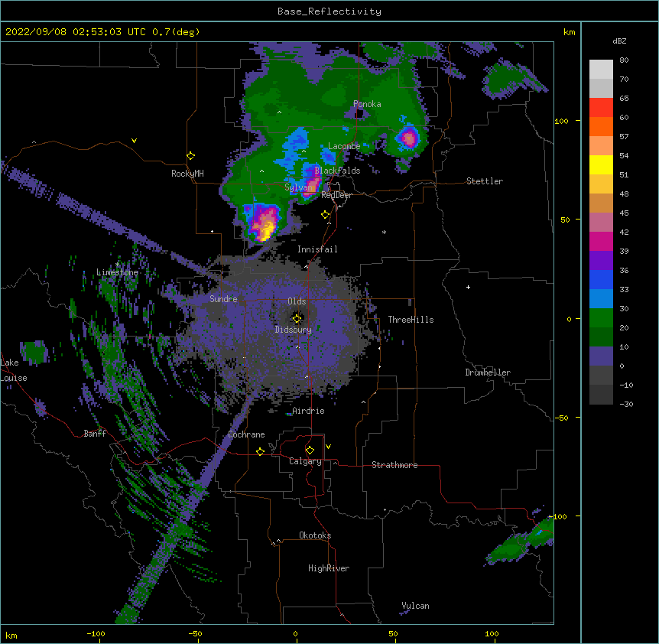
Task: Select the RedDeer city label
Action: point(336,195)
